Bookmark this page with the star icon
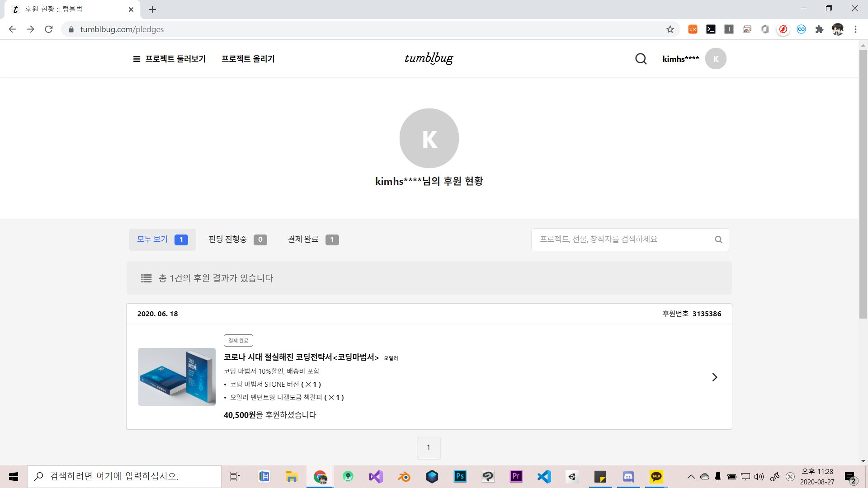This screenshot has width=868, height=488. point(670,29)
